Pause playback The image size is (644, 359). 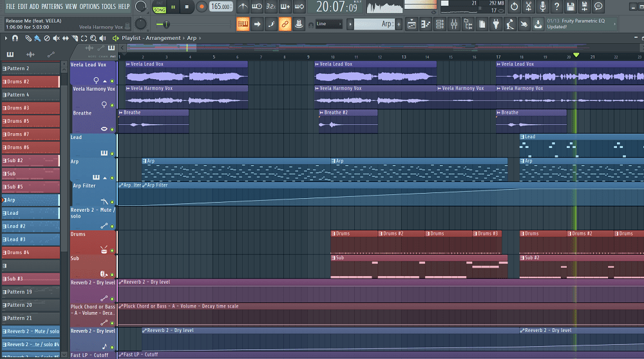click(x=173, y=7)
